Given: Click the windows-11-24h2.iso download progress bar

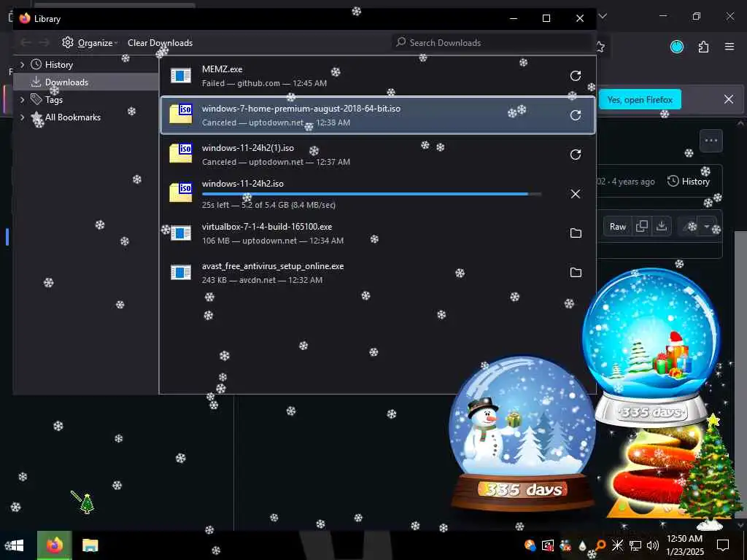Looking at the screenshot, I should point(371,194).
